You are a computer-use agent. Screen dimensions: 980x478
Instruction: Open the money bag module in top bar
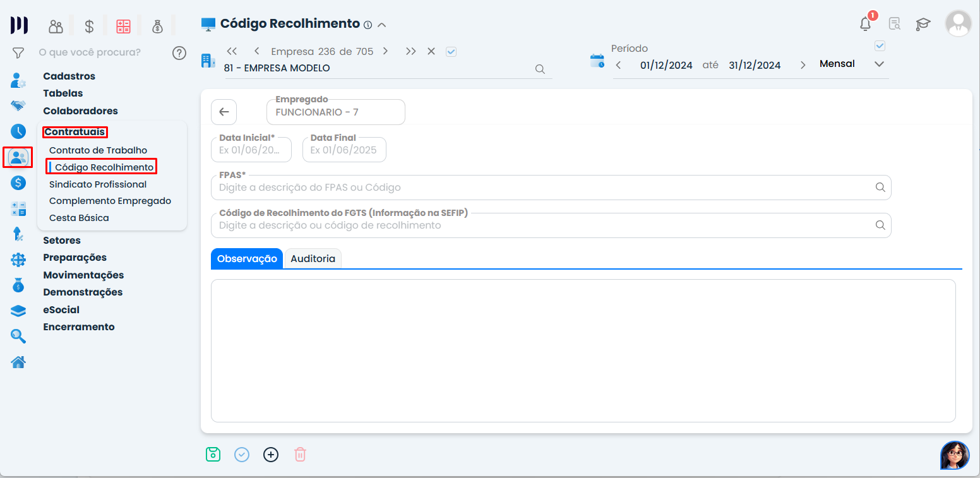(157, 27)
